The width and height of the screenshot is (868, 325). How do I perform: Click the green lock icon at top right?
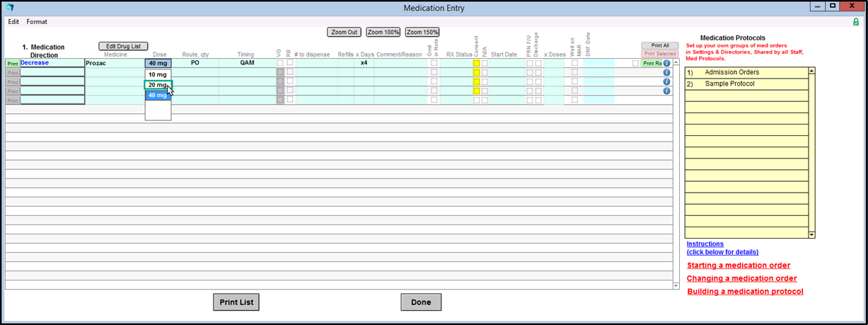point(856,22)
